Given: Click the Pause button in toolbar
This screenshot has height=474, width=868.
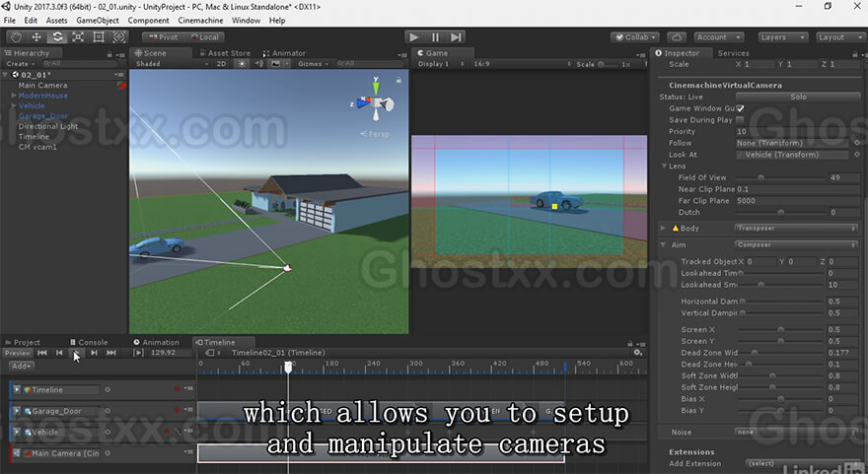Looking at the screenshot, I should point(435,37).
